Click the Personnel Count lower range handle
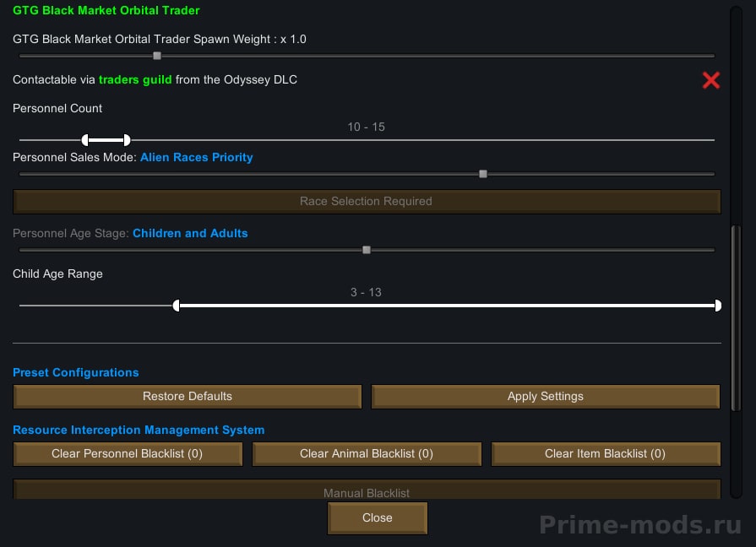756x547 pixels. point(84,140)
